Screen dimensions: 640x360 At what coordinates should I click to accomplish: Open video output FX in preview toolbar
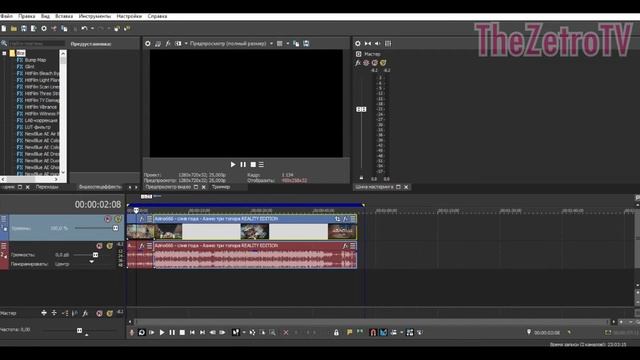tap(168, 44)
